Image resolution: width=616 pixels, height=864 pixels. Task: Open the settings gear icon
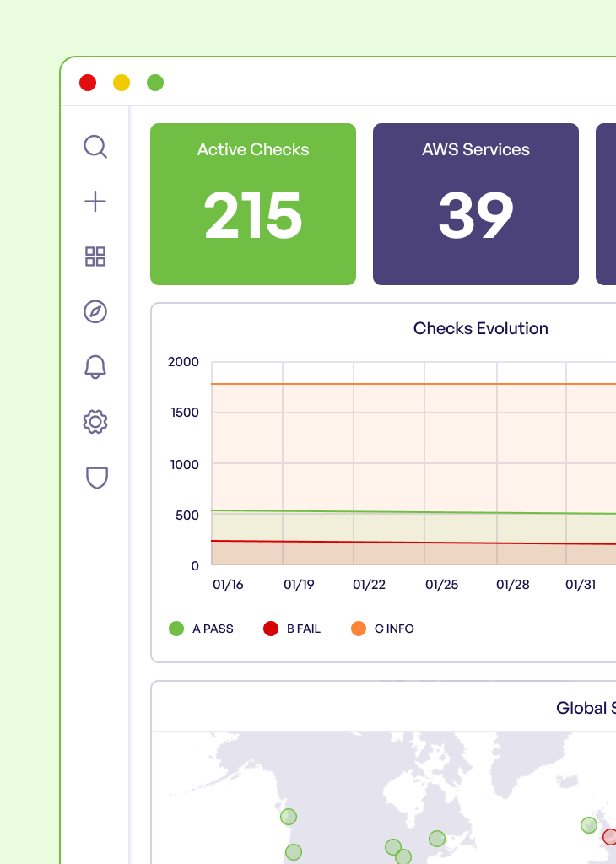[x=95, y=422]
